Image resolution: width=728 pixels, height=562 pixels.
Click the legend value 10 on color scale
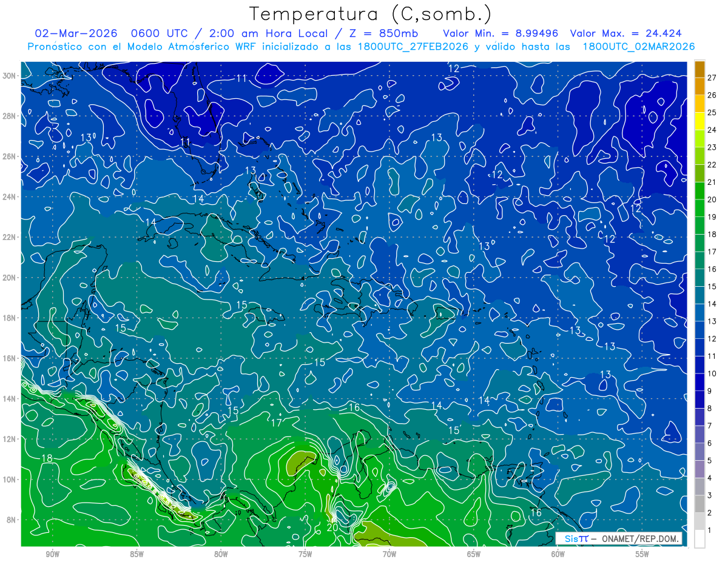(x=712, y=373)
